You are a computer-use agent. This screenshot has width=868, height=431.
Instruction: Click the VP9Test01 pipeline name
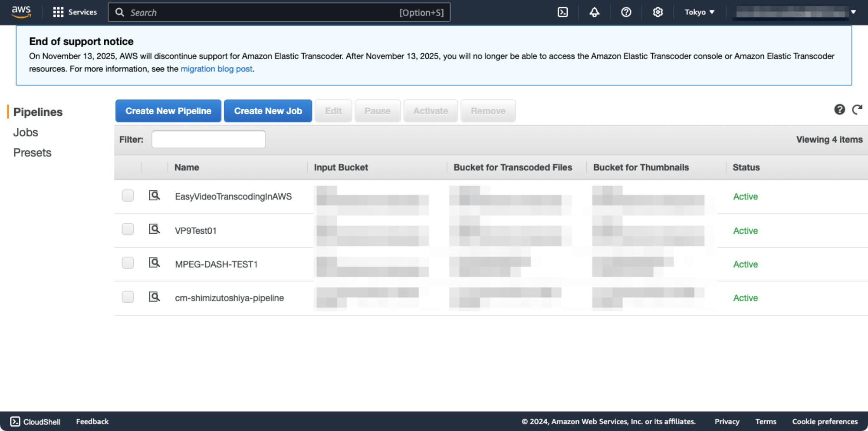195,231
